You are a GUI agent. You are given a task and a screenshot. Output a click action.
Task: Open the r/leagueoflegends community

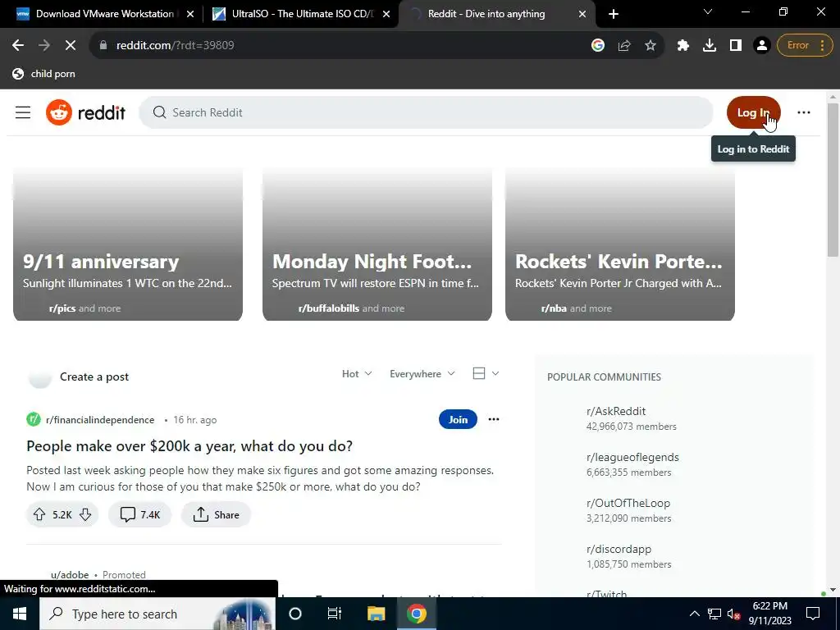632,458
